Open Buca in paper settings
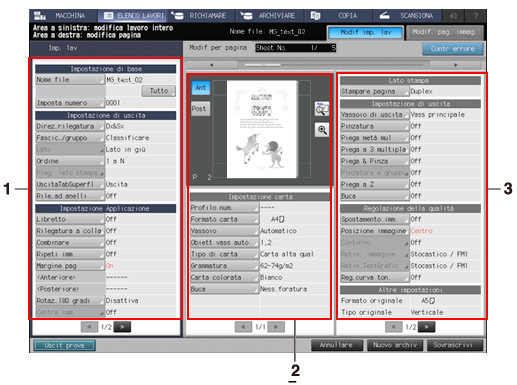This screenshot has height=385, width=517. click(224, 289)
